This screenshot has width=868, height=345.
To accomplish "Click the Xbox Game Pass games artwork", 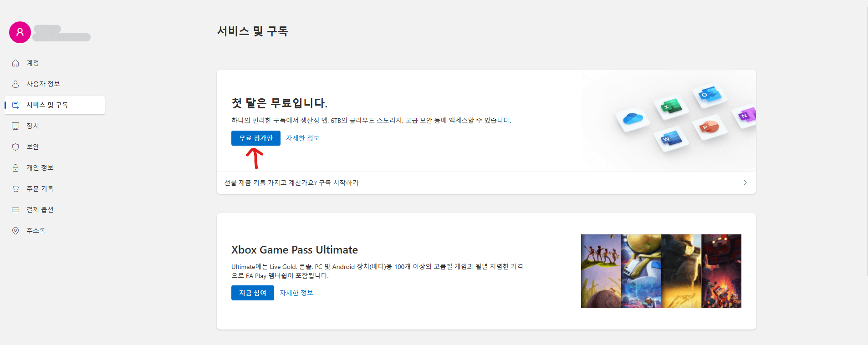I will [x=661, y=271].
